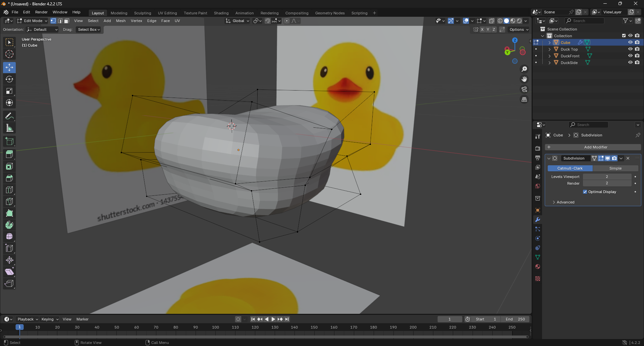Click the Toggle Camera View icon
The height and width of the screenshot is (346, 644).
pos(524,90)
